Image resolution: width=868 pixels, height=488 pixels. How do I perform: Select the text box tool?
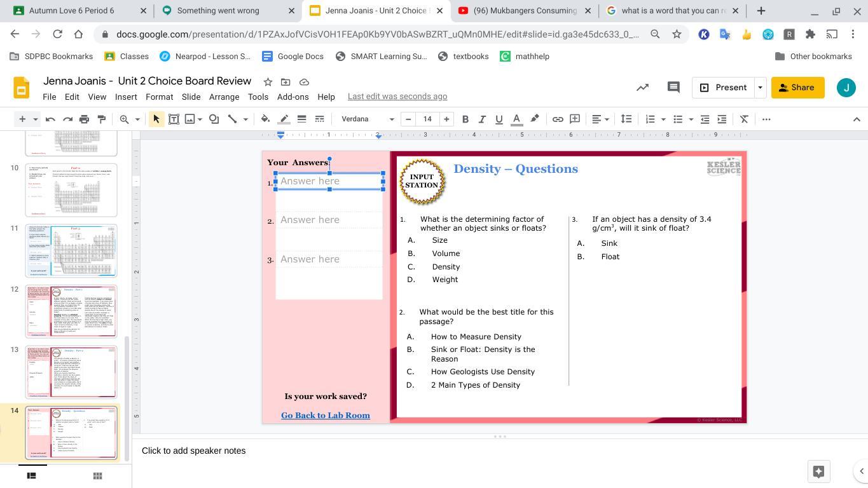coord(173,119)
